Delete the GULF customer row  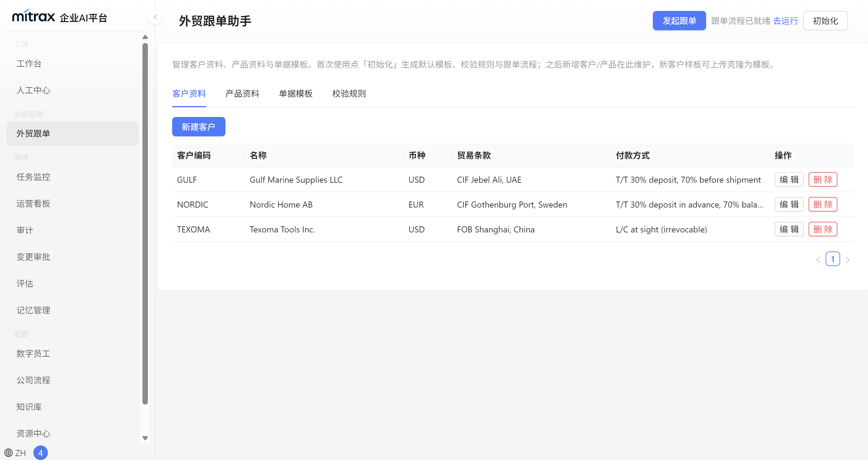click(x=823, y=180)
